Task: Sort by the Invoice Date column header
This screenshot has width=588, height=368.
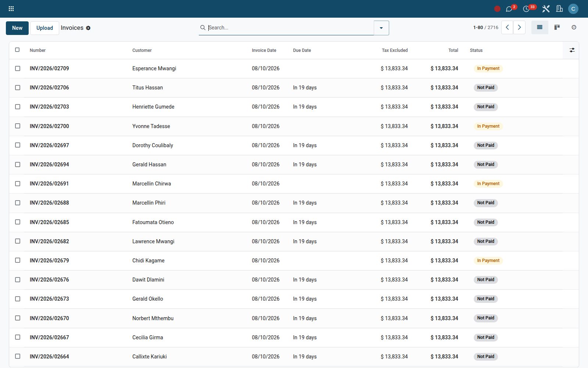Action: click(264, 50)
